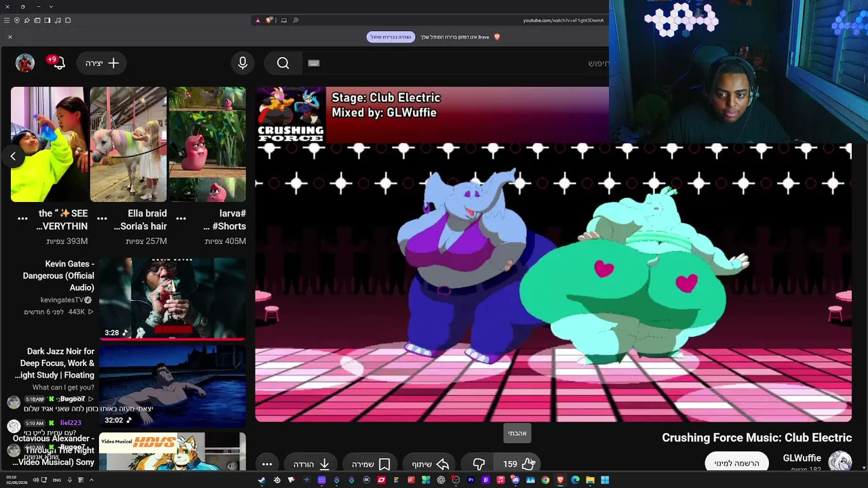This screenshot has height=488, width=868.
Task: Open the Ella braid Soria's hair Short
Action: pyautogui.click(x=128, y=144)
